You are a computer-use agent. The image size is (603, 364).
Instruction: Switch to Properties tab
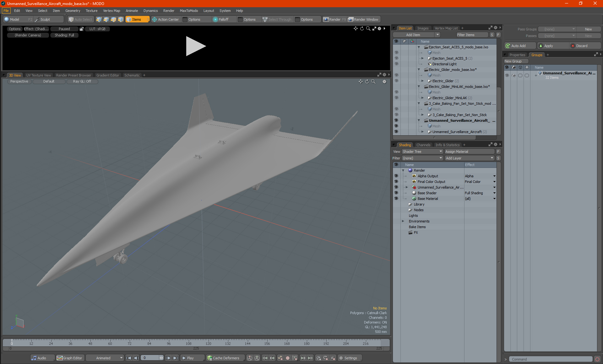(517, 55)
